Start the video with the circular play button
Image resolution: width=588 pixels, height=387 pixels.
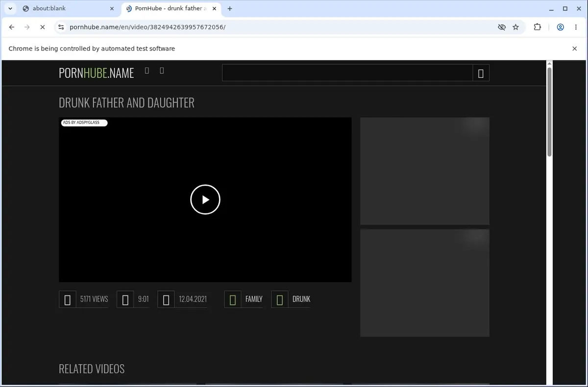coord(205,199)
